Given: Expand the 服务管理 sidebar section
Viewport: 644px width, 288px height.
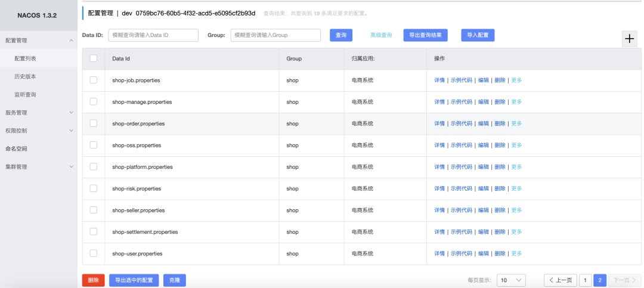Looking at the screenshot, I should (x=39, y=113).
